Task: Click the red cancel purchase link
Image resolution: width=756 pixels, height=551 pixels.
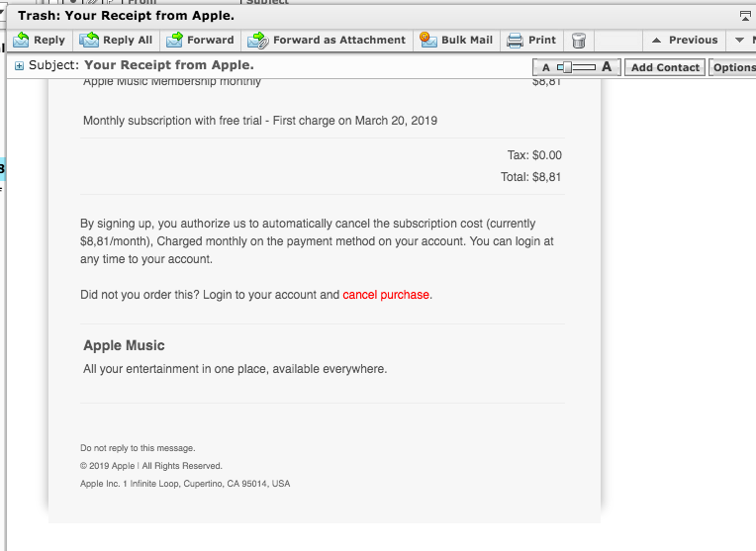Action: click(386, 295)
